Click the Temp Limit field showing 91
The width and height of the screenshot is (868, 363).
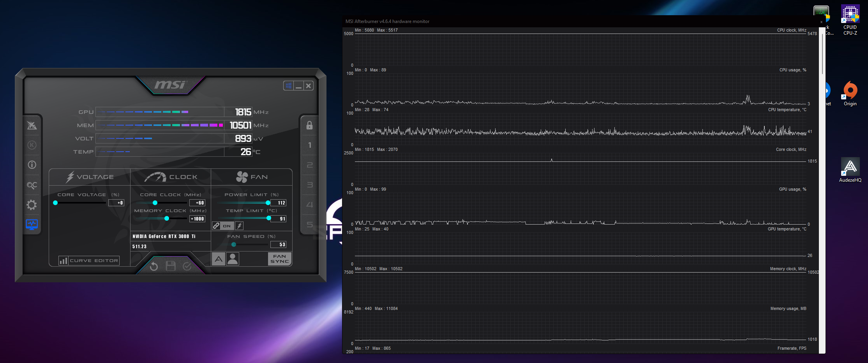pyautogui.click(x=279, y=219)
